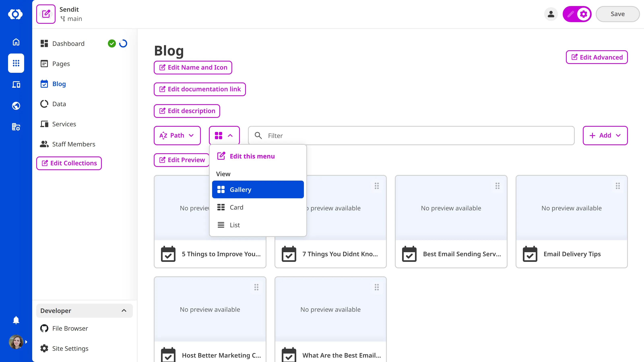Select Card view from the menu

click(x=236, y=207)
